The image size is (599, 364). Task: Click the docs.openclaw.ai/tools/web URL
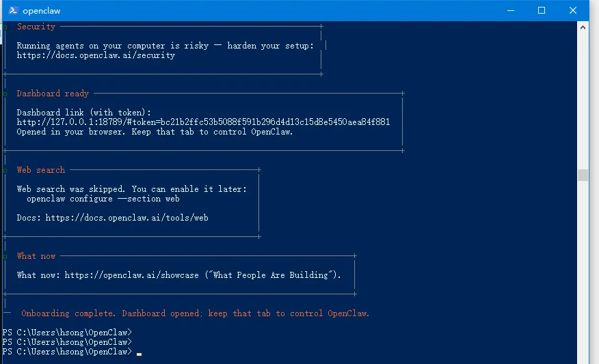[x=127, y=218]
